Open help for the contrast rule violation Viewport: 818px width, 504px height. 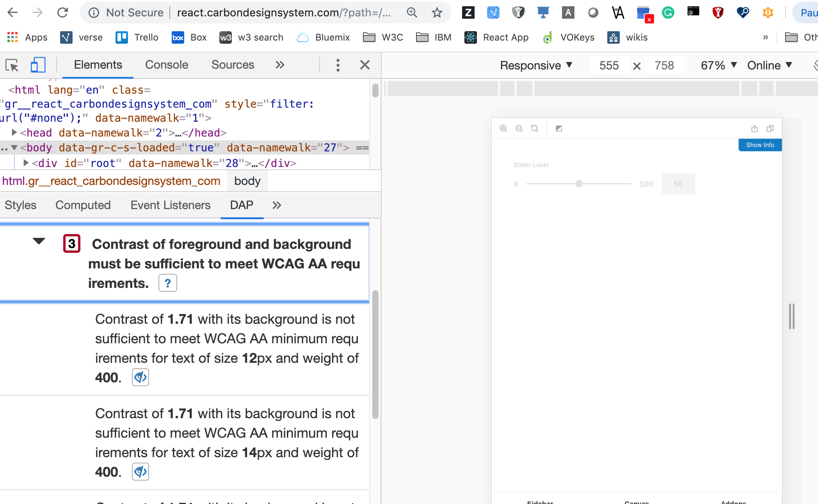(168, 283)
